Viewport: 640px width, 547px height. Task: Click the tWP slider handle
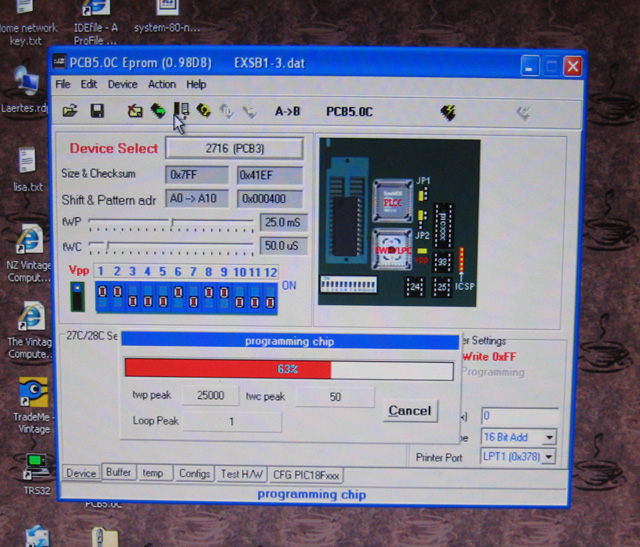(x=172, y=222)
